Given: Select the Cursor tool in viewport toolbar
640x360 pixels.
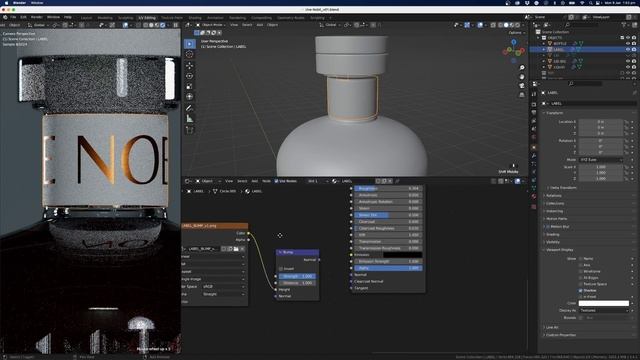Looking at the screenshot, I should coord(190,54).
